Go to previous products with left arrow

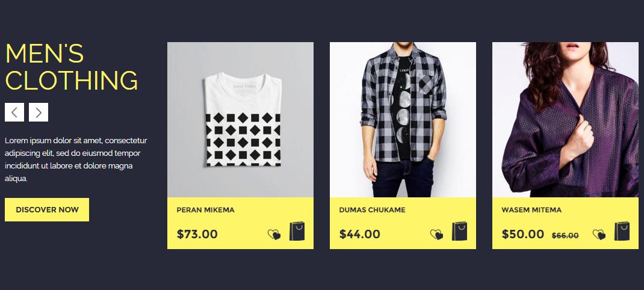(x=14, y=112)
